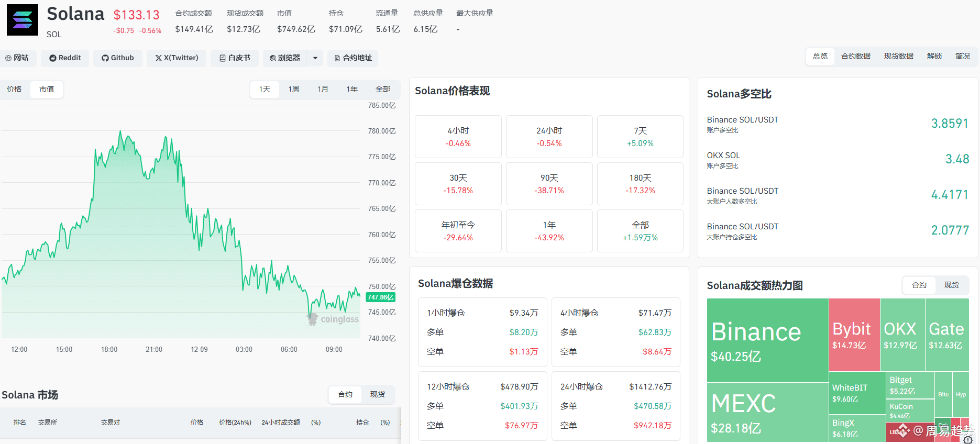Select 合约 in the heatmap toggle
Screen dimensions: 980x444
point(919,285)
